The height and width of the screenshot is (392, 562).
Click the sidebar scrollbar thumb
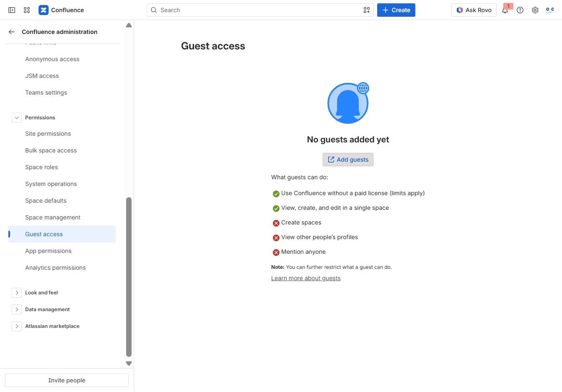pyautogui.click(x=129, y=277)
